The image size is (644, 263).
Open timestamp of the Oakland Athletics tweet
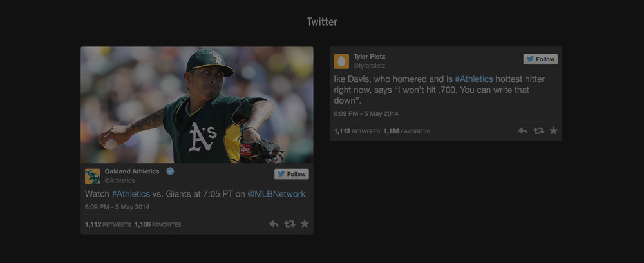[x=117, y=207]
